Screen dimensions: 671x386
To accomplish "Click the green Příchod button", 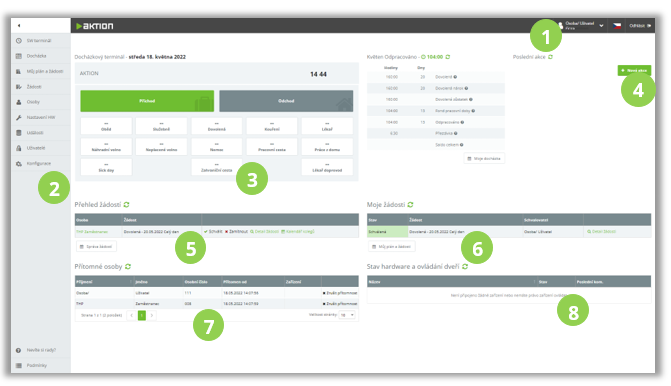I will [147, 101].
